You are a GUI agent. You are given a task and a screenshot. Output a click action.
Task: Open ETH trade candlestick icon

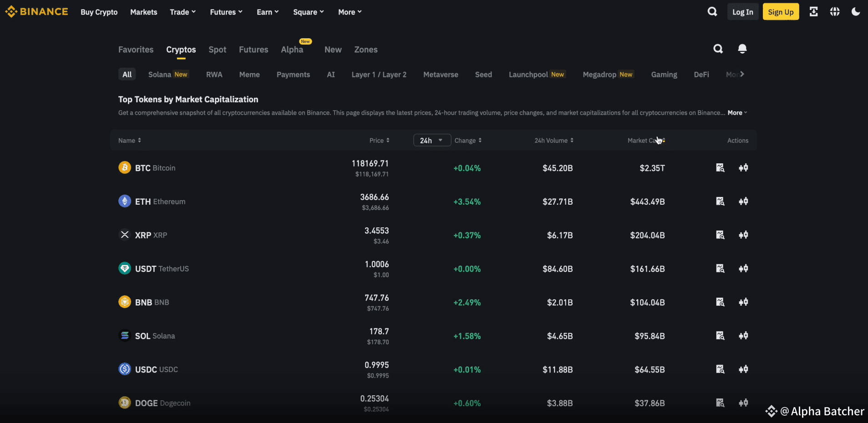point(743,201)
